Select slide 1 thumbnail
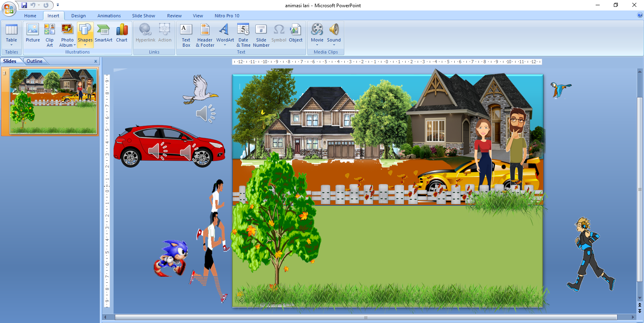The image size is (644, 323). (53, 101)
